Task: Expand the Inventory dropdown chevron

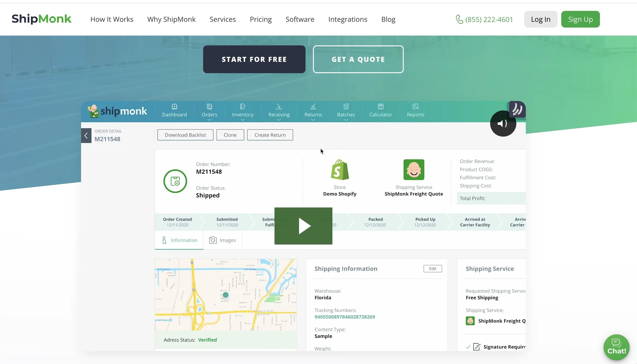Action: coord(243,120)
